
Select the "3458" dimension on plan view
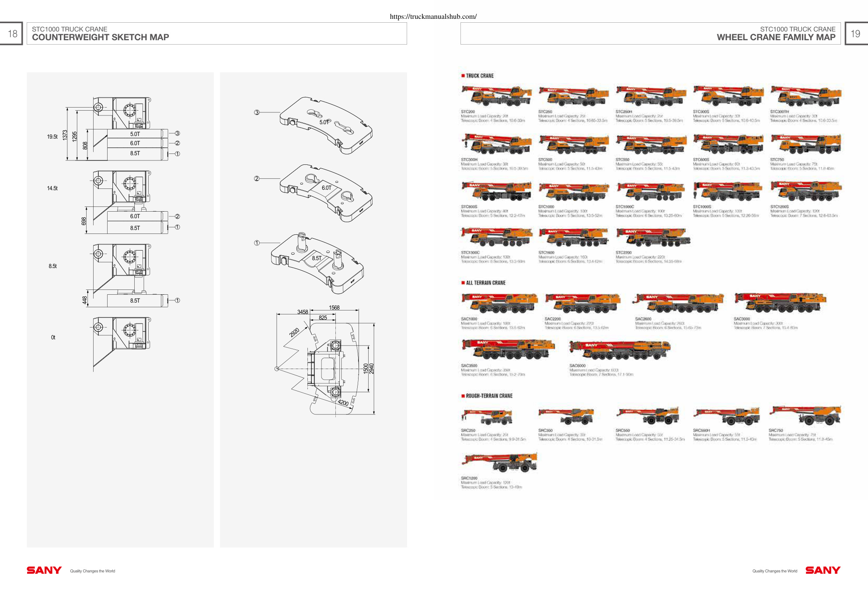(x=303, y=312)
